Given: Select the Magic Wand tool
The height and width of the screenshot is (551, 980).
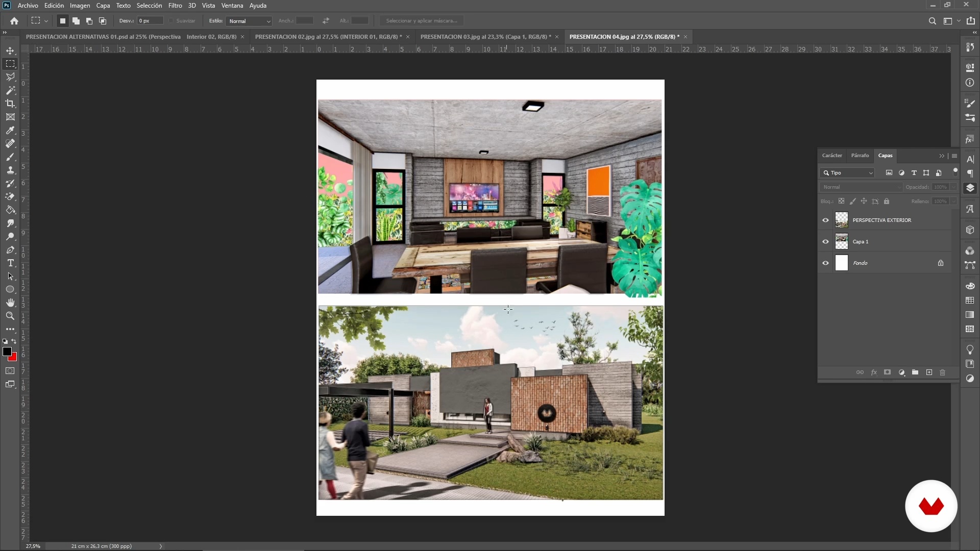Looking at the screenshot, I should [x=10, y=90].
